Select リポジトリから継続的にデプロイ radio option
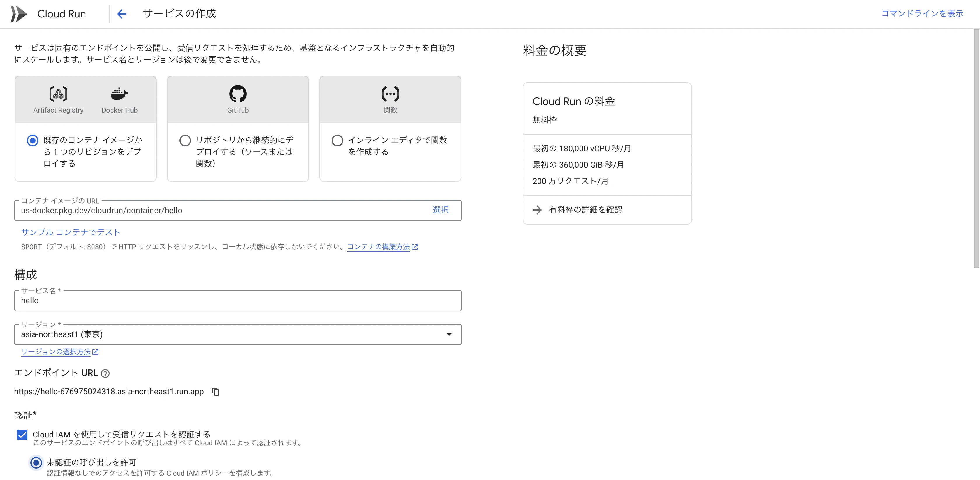The width and height of the screenshot is (980, 480). 185,140
